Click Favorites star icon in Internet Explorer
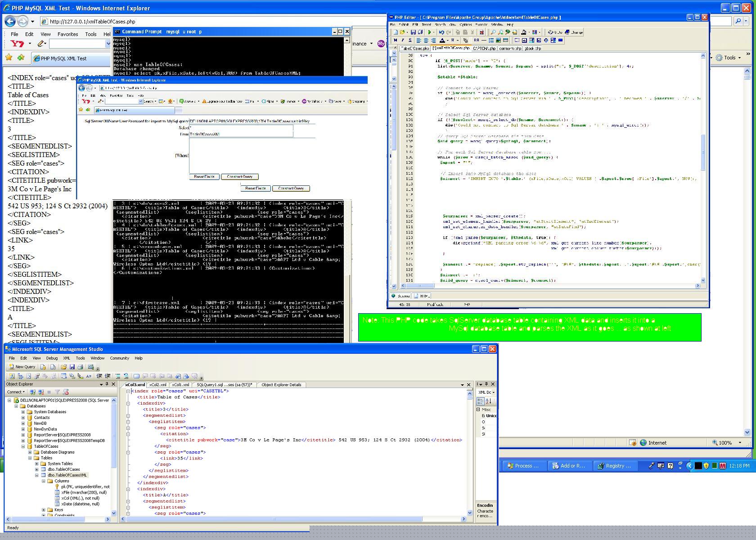Image resolution: width=756 pixels, height=540 pixels. tap(9, 58)
